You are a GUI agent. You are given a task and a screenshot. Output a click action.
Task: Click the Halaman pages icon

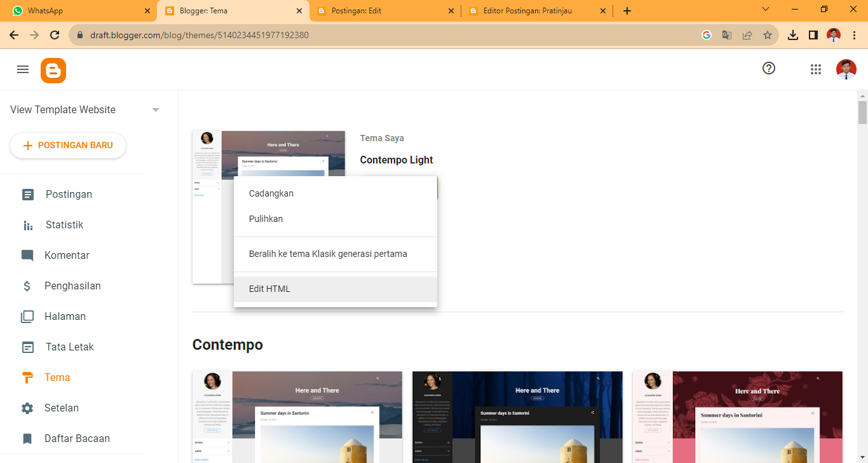pos(27,317)
